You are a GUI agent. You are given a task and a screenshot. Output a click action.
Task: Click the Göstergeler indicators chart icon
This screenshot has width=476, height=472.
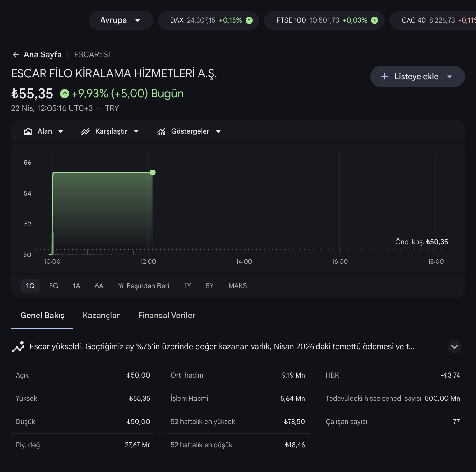point(162,131)
